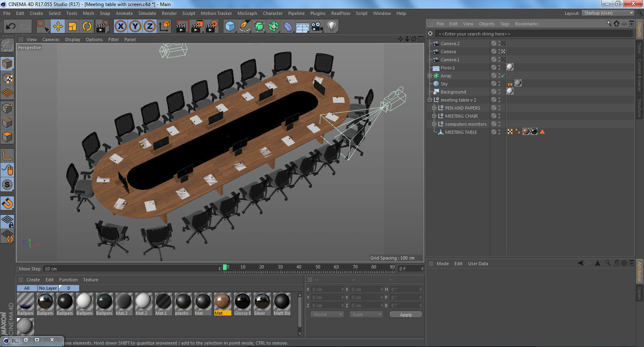
Task: Click the Attribute Manager User Data button
Action: point(478,264)
